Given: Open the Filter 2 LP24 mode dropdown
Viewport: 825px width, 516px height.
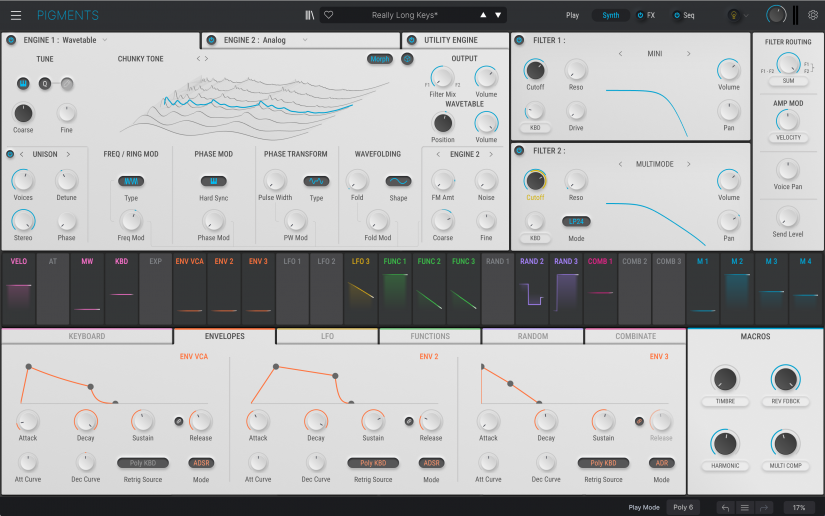Looking at the screenshot, I should pyautogui.click(x=574, y=221).
